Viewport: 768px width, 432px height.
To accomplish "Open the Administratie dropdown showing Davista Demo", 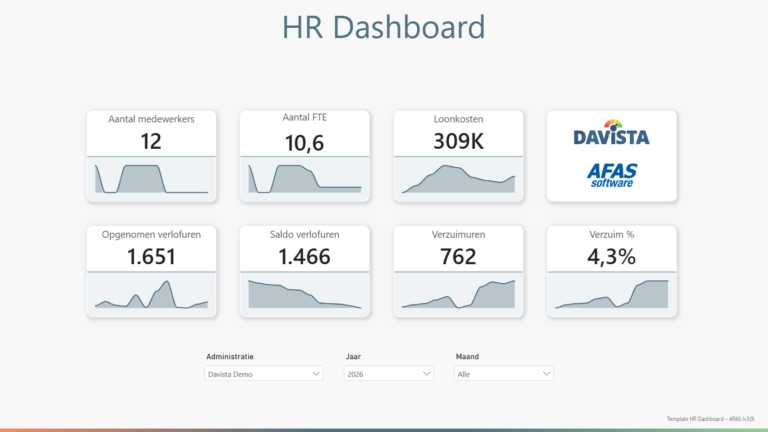I will pyautogui.click(x=264, y=374).
